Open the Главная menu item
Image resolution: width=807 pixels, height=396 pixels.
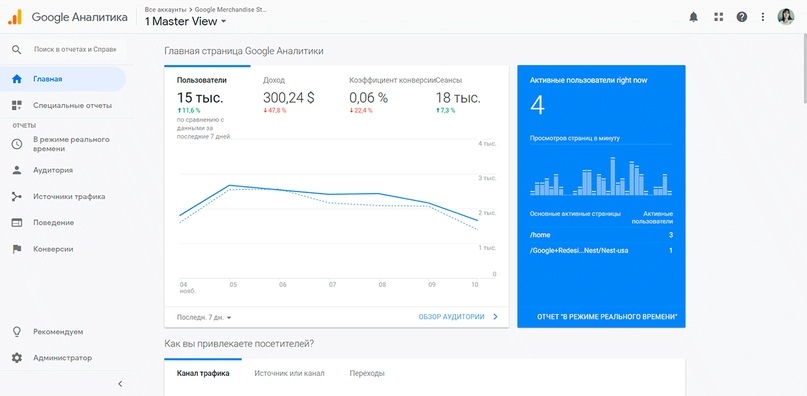(x=63, y=79)
